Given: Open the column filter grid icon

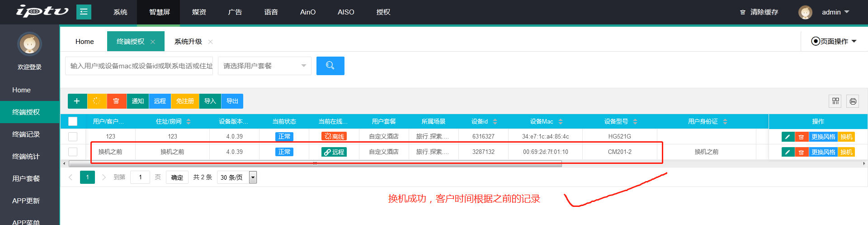Looking at the screenshot, I should (x=835, y=101).
